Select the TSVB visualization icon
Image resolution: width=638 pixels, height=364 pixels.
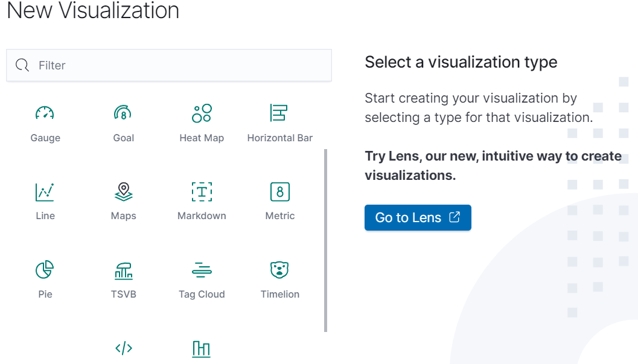pyautogui.click(x=123, y=270)
